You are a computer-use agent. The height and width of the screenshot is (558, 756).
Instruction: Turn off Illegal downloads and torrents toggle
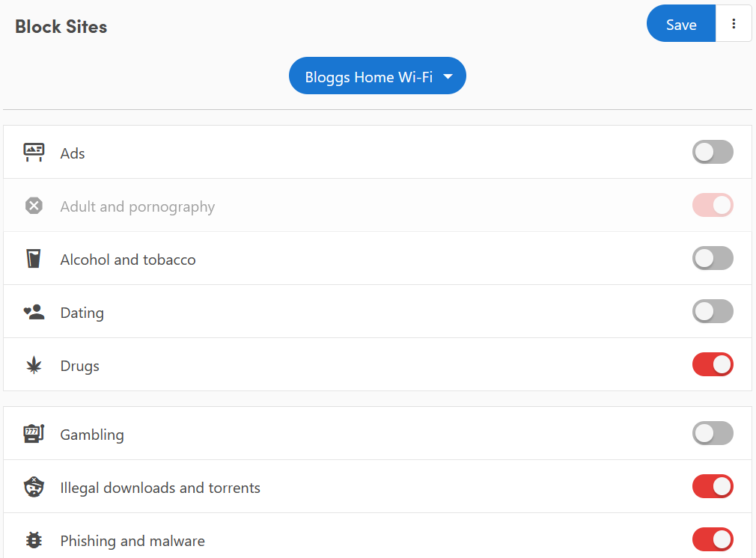click(713, 486)
